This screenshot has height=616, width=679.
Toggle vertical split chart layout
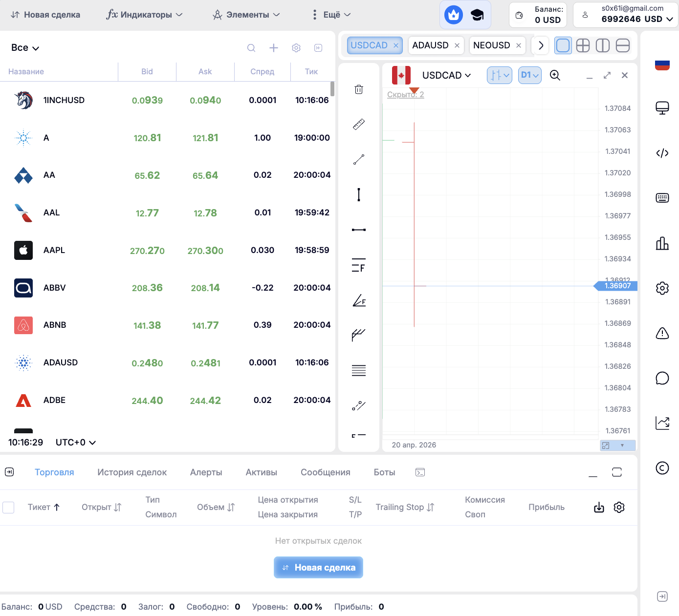(603, 45)
